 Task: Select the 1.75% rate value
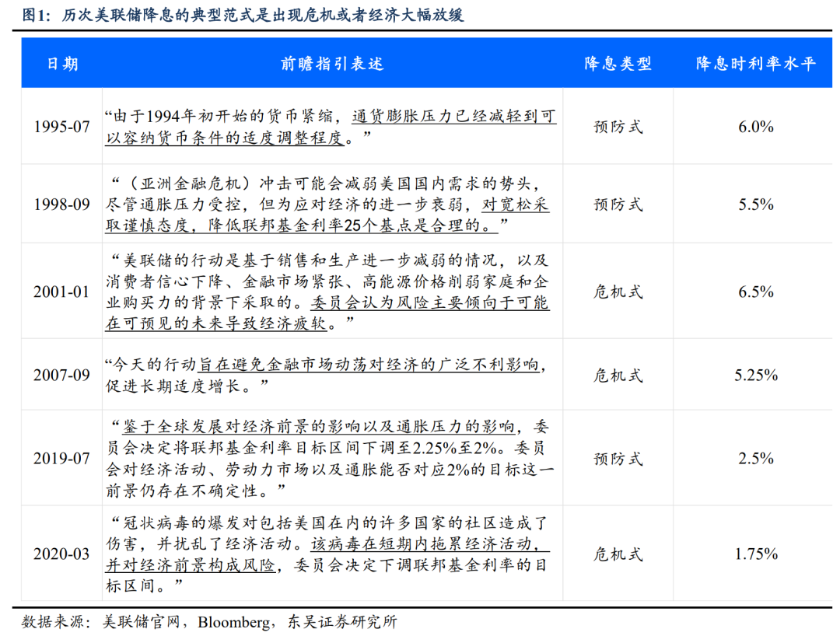click(755, 554)
